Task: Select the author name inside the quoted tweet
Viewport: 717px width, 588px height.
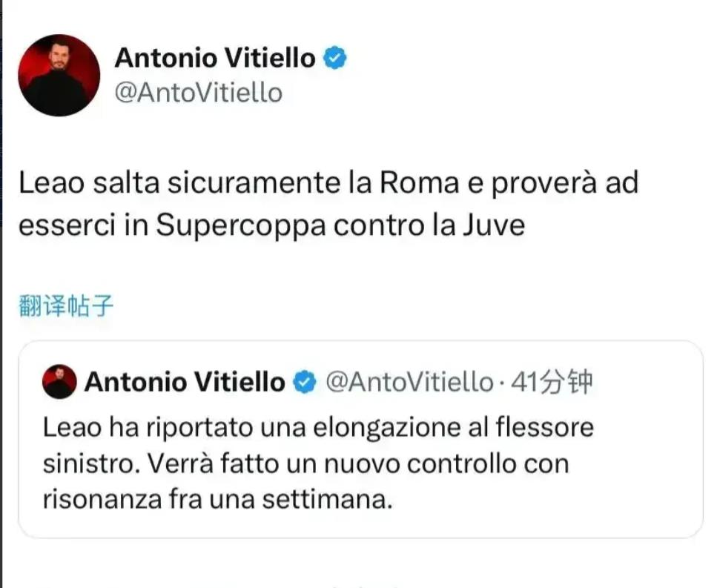Action: 185,382
